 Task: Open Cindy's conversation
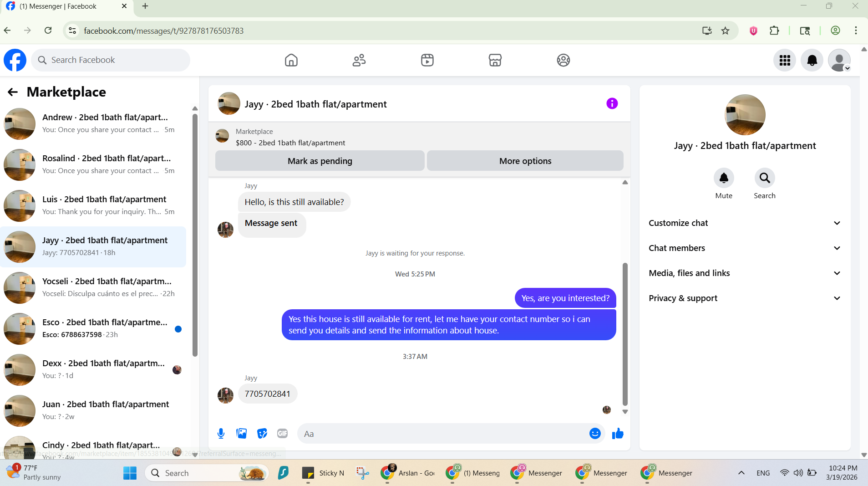click(93, 446)
